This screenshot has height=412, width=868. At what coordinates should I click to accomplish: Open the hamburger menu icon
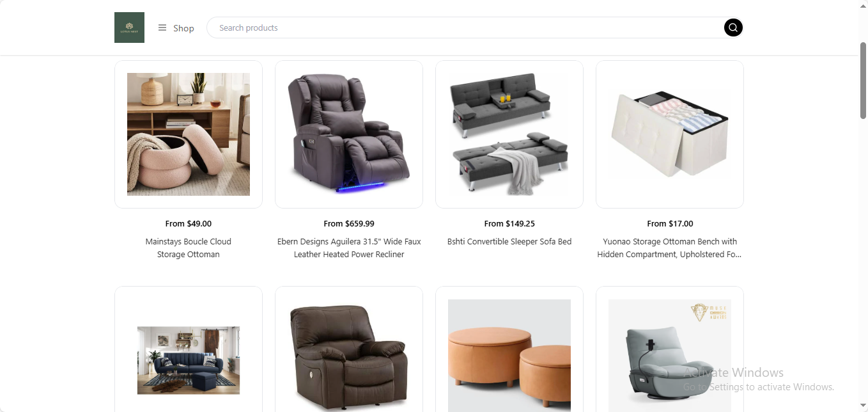[x=162, y=28]
